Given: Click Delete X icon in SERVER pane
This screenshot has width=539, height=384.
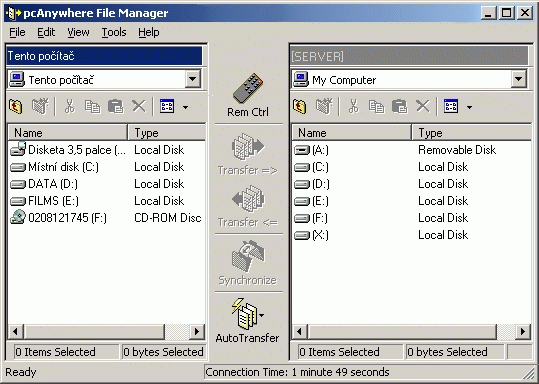Looking at the screenshot, I should pyautogui.click(x=423, y=106).
